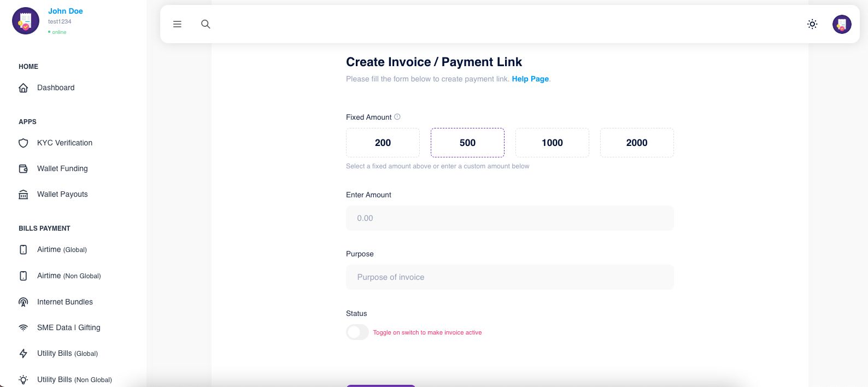Toggle the invoice Status switch on
Viewport: 868px width, 387px height.
(x=357, y=332)
